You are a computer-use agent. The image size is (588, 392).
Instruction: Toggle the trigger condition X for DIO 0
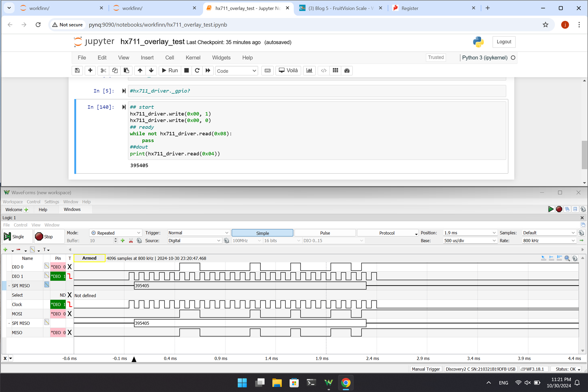(x=70, y=267)
